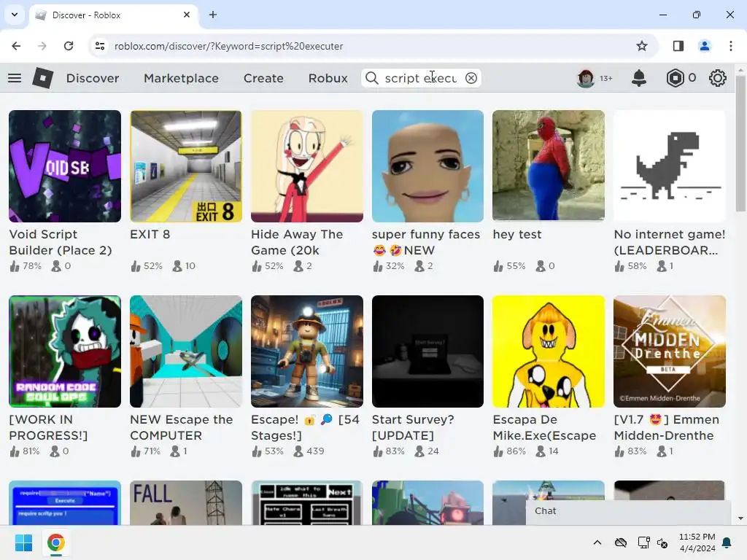The width and height of the screenshot is (747, 560).
Task: Open the Robux balance icon
Action: point(675,78)
